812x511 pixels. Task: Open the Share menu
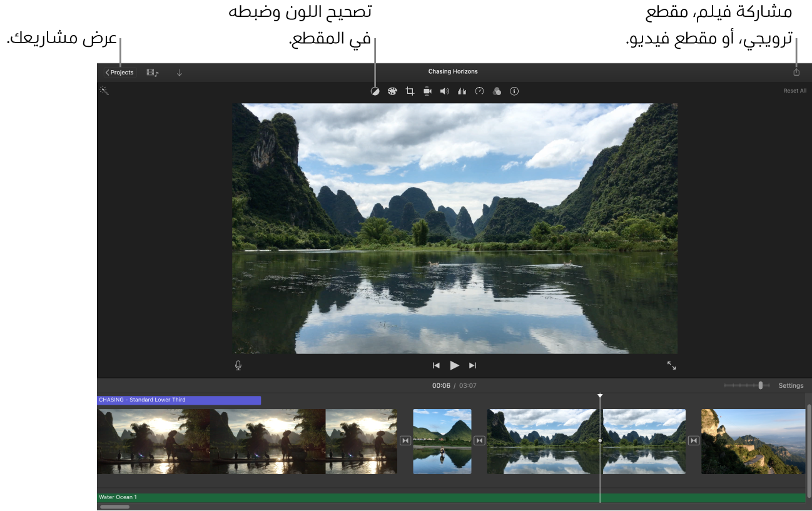[x=796, y=71]
